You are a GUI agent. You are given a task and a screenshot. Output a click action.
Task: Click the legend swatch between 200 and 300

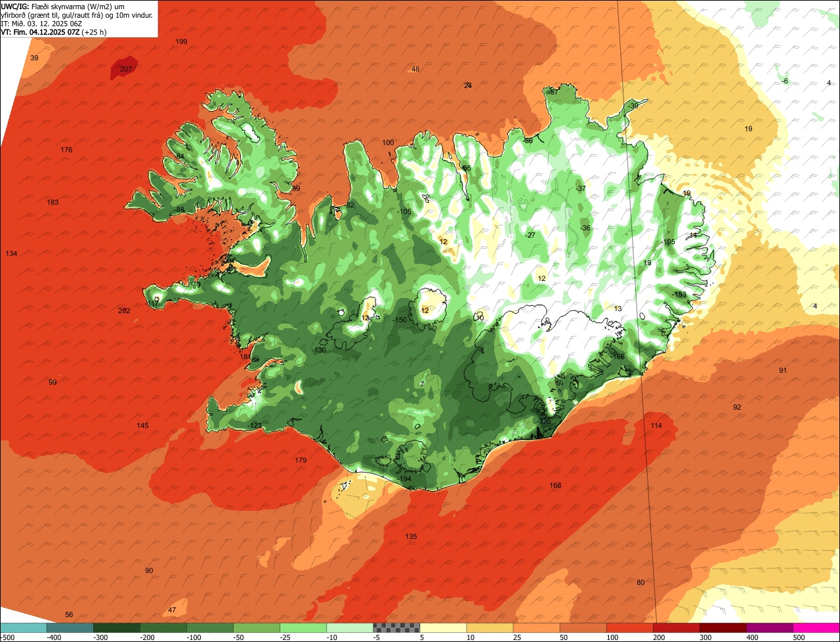pyautogui.click(x=677, y=628)
